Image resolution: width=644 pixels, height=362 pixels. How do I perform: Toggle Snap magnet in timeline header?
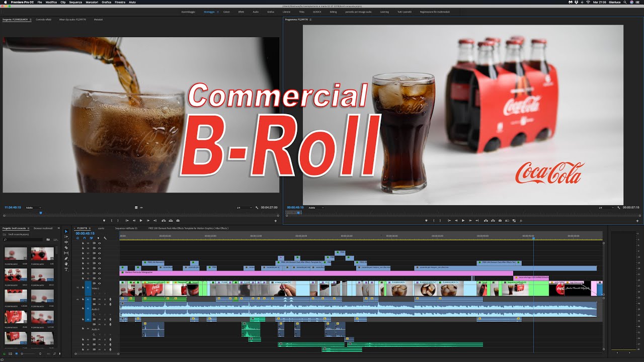tap(84, 238)
